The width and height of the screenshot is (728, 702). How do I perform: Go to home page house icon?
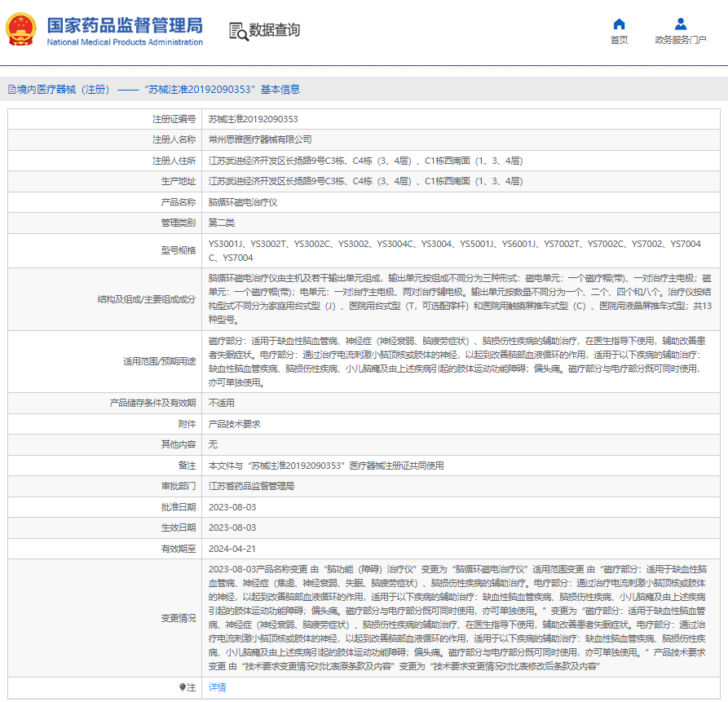pyautogui.click(x=619, y=24)
